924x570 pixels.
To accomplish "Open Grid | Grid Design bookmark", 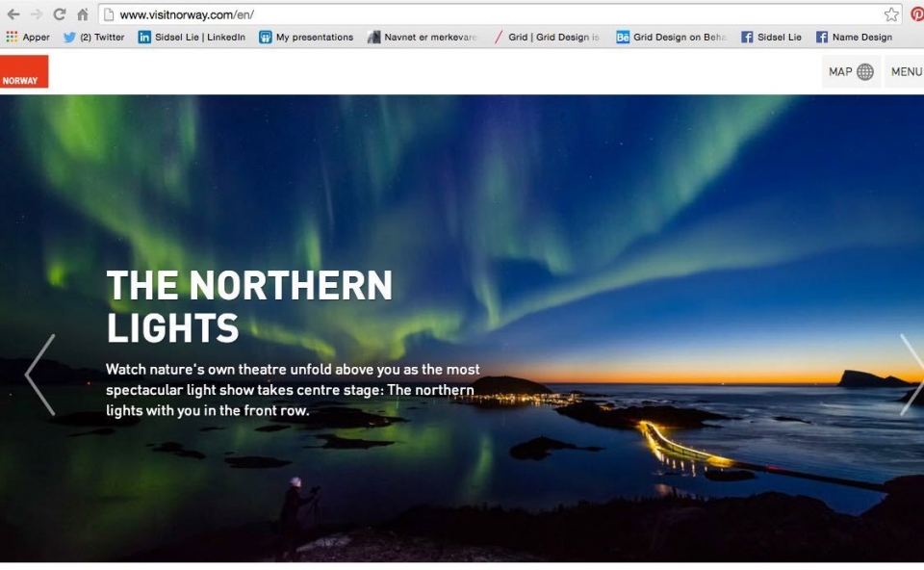I will coord(547,38).
